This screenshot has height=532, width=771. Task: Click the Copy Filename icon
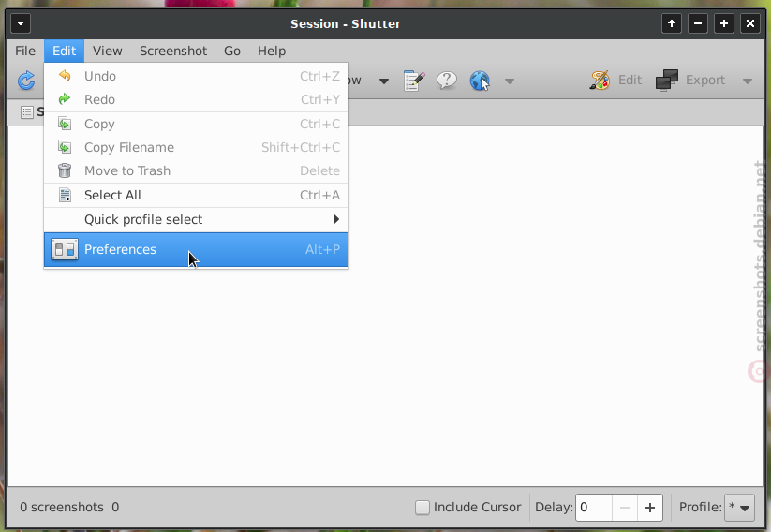65,147
